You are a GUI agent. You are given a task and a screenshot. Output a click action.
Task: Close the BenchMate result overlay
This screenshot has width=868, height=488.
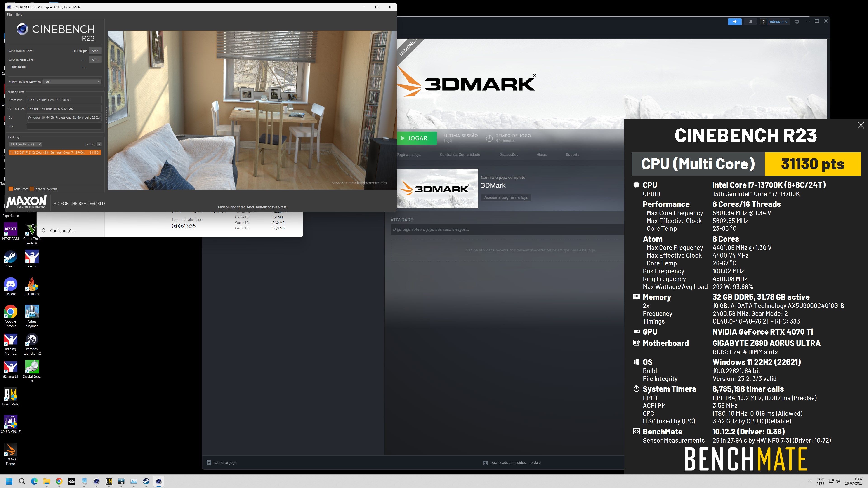861,125
